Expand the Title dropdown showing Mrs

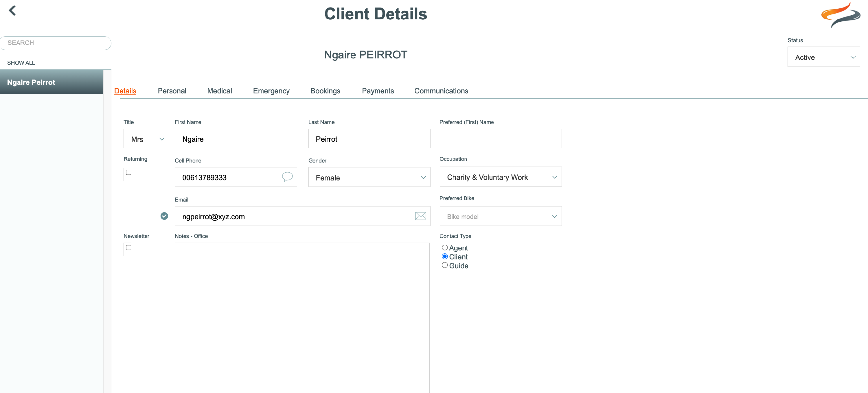coord(146,139)
